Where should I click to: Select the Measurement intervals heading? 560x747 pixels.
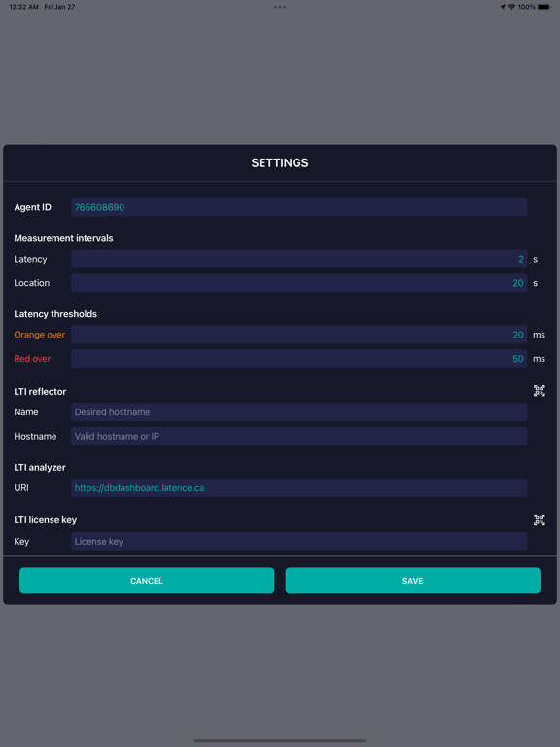63,238
